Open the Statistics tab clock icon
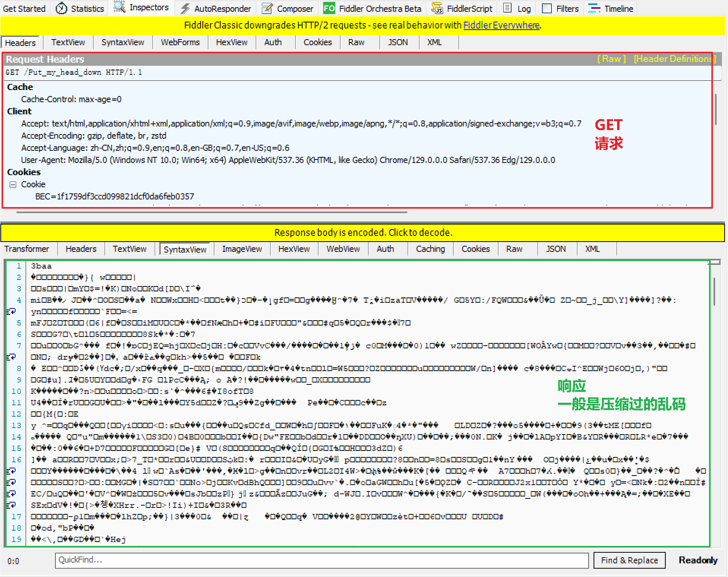Screen dimensions: 728x577 61,8
